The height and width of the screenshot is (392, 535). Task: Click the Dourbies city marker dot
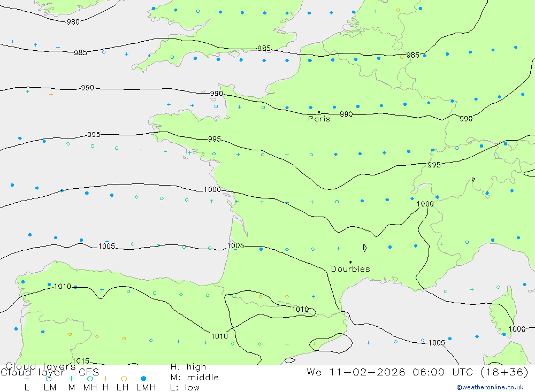tap(350, 262)
